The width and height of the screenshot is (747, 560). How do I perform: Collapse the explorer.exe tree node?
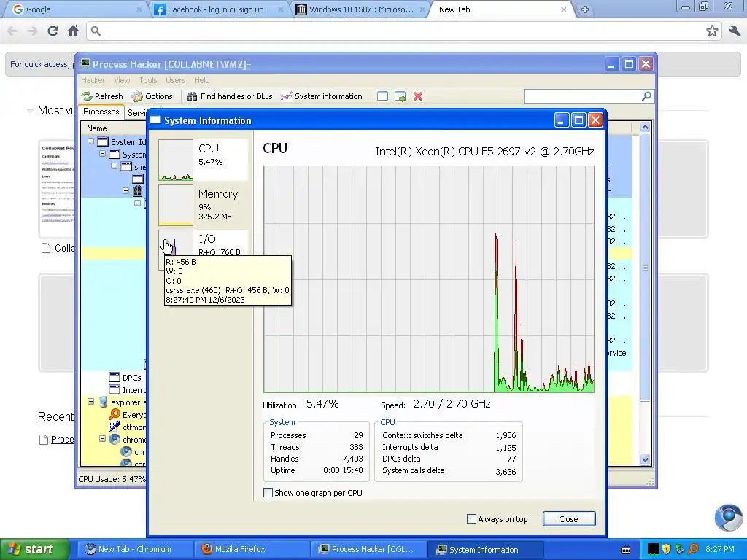click(91, 402)
